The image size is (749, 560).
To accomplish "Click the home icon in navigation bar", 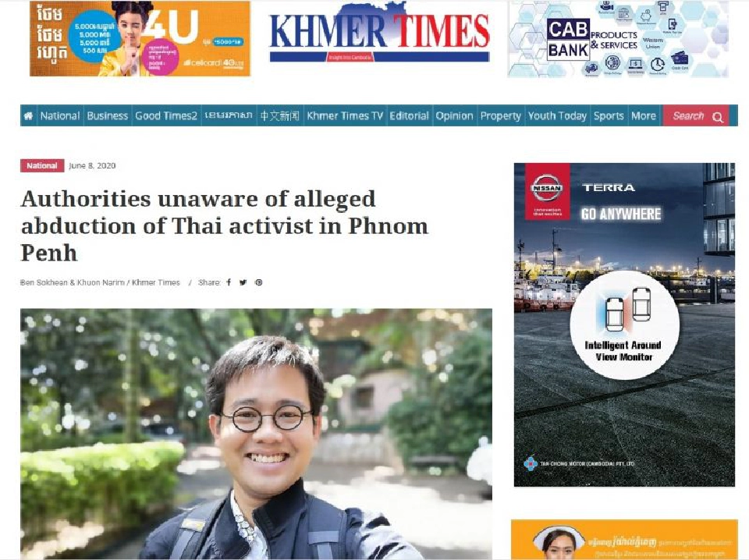I will [x=28, y=116].
